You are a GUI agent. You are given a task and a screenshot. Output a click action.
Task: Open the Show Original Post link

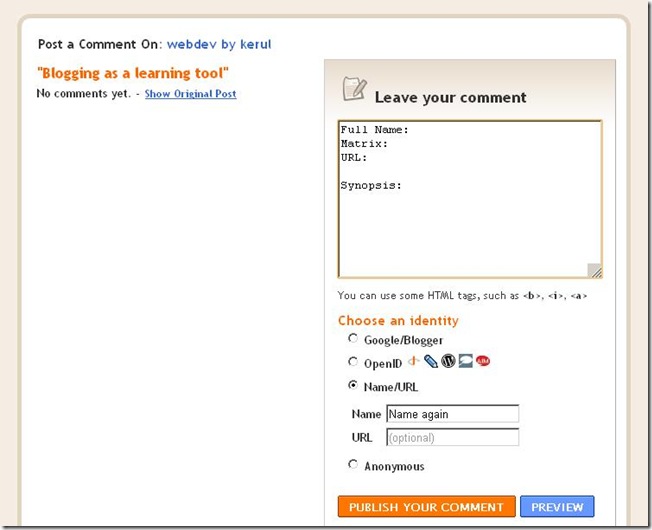[x=190, y=94]
